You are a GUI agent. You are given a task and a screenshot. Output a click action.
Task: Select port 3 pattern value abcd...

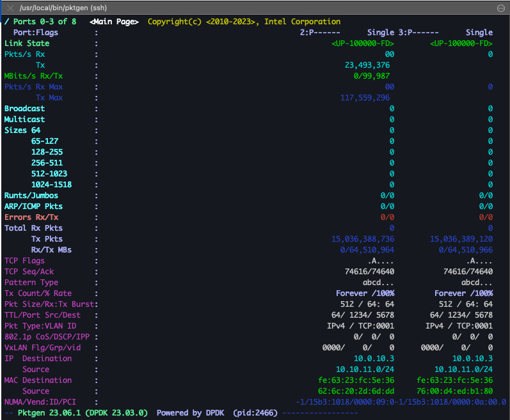477,283
